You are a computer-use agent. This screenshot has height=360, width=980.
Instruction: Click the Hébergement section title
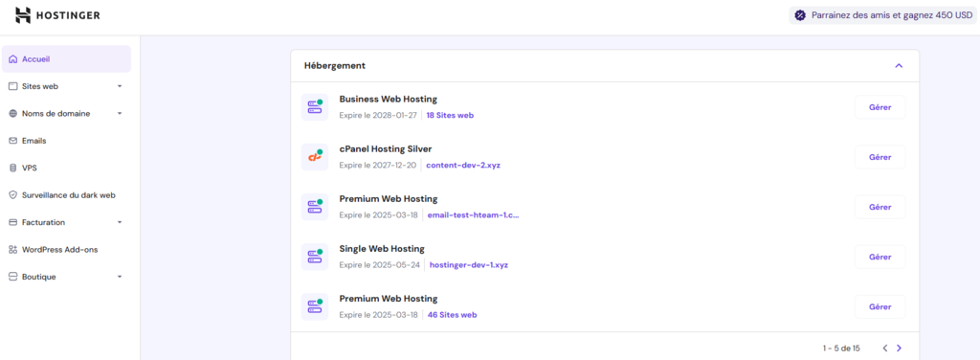click(335, 66)
